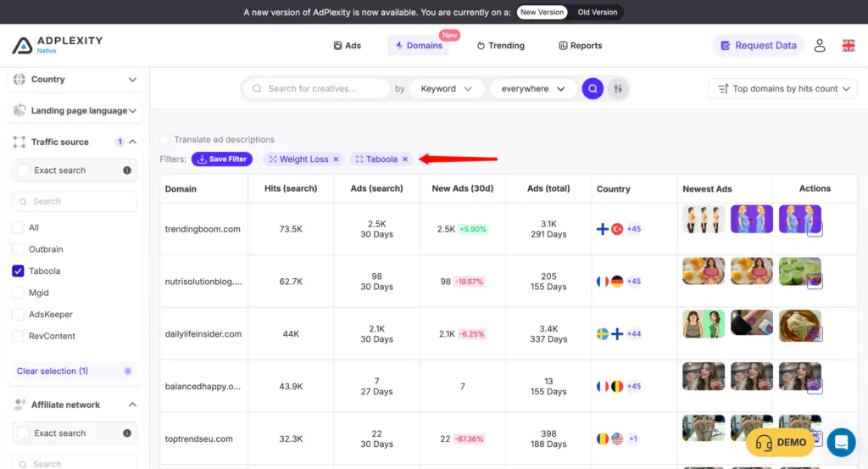Click the action icon in balancedhappy row
Viewport: 868px width, 469px height.
click(815, 387)
